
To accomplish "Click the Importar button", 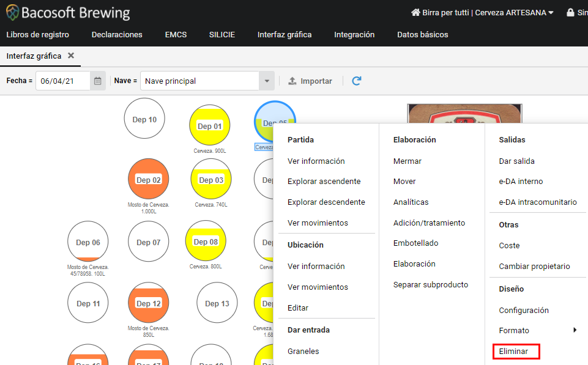I will point(310,81).
